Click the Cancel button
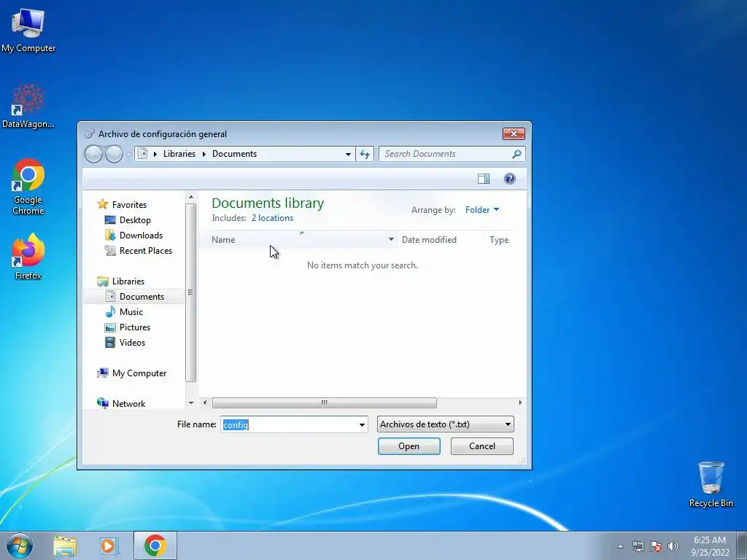This screenshot has width=747, height=560. (x=481, y=446)
